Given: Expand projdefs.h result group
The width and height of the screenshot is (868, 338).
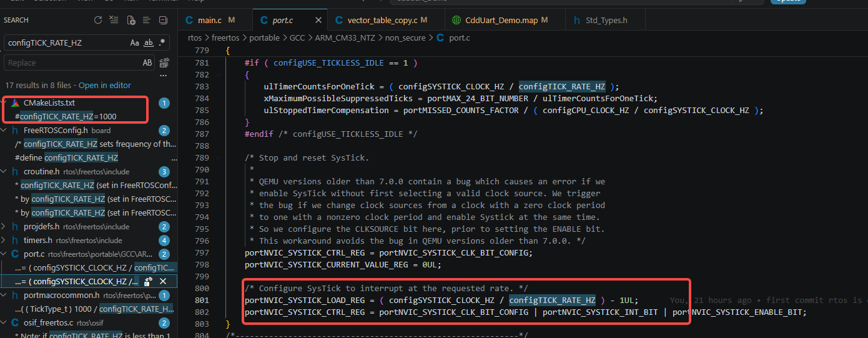Looking at the screenshot, I should [x=4, y=226].
